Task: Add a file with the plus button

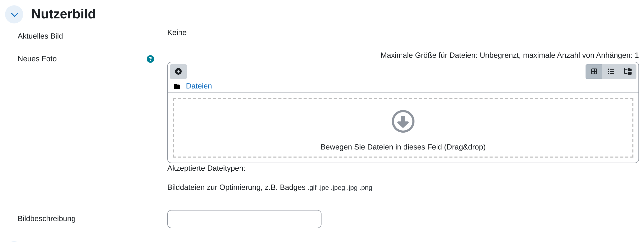Action: point(178,72)
